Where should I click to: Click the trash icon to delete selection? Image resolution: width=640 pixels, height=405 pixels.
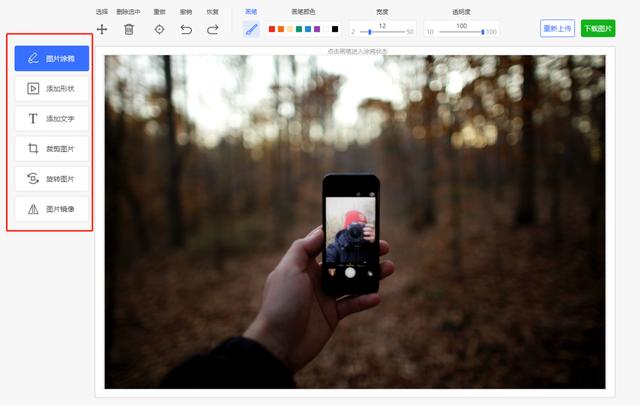click(x=129, y=29)
